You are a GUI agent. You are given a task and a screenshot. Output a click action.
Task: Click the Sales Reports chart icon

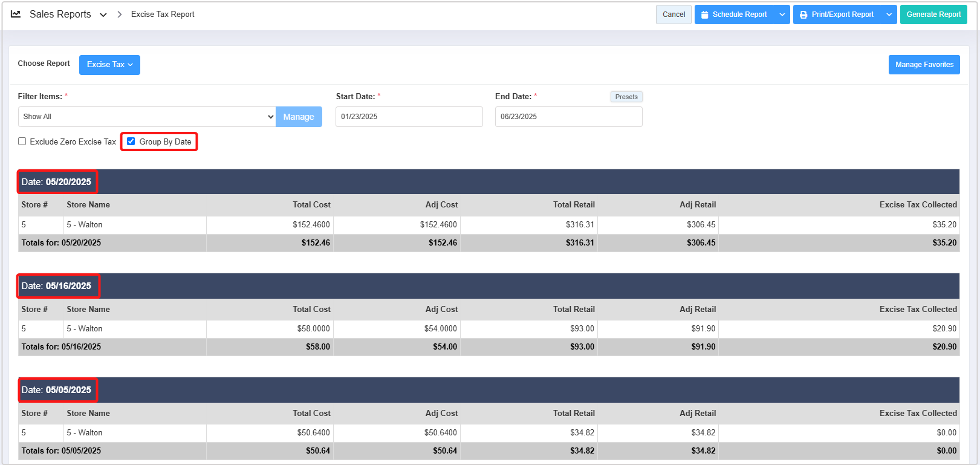[x=16, y=14]
